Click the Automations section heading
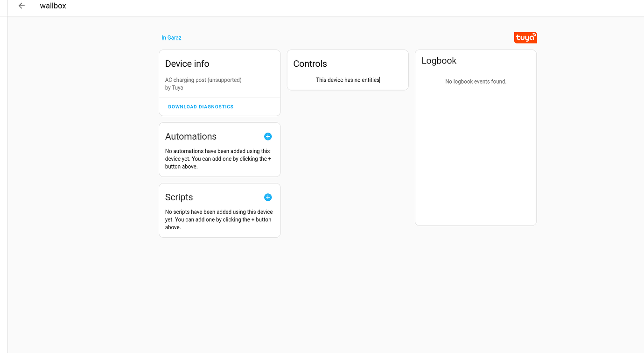Image resolution: width=644 pixels, height=353 pixels. pos(190,136)
